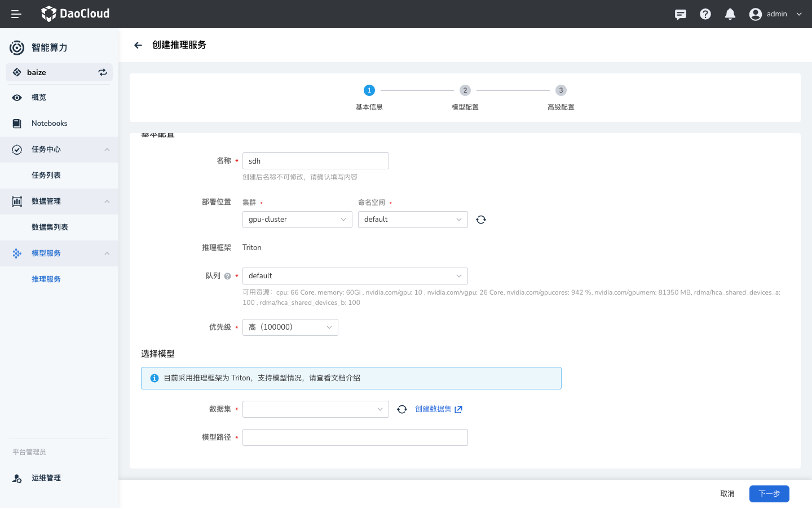Refresh the namespace list
Image resolution: width=812 pixels, height=508 pixels.
[x=481, y=220]
